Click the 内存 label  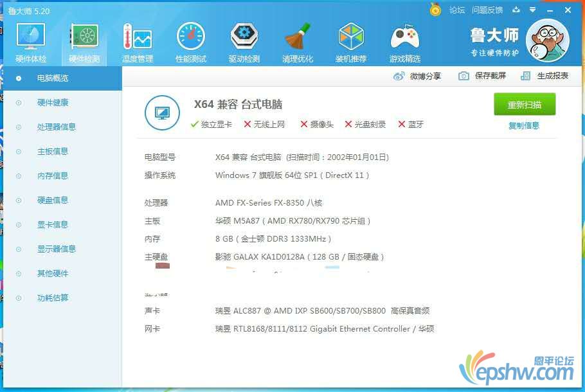(152, 238)
